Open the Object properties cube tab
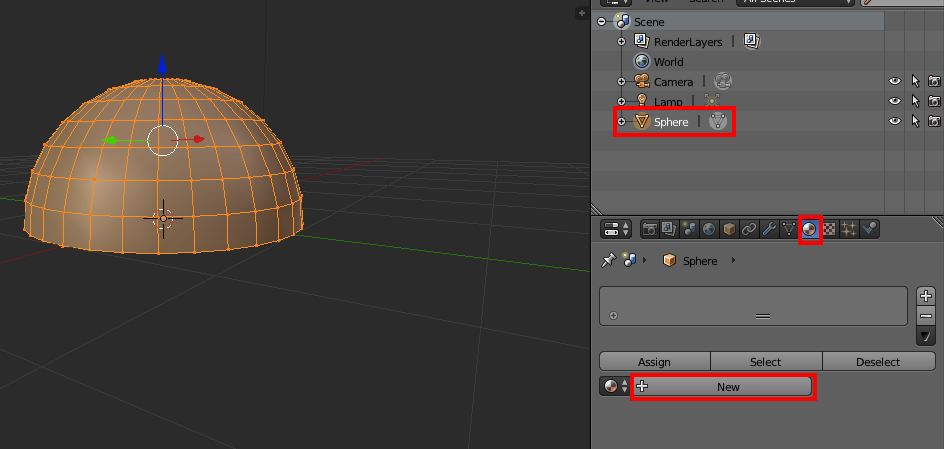 coord(729,229)
